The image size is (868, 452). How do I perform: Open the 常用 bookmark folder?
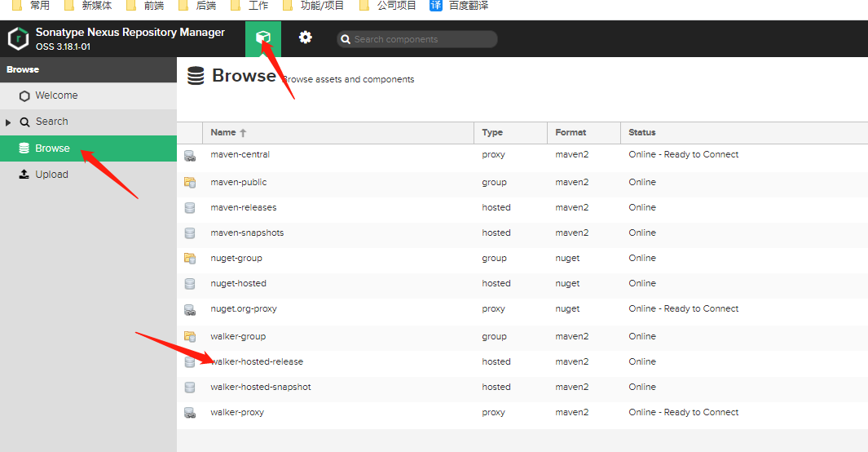click(31, 6)
